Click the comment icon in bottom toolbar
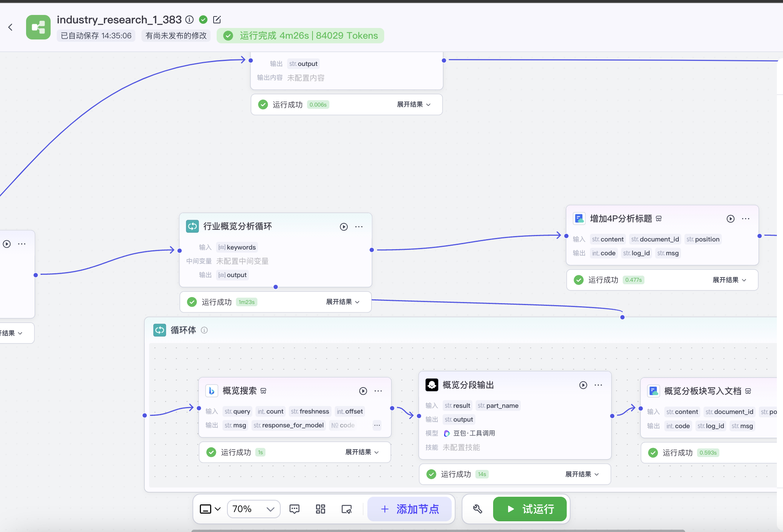 [x=294, y=509]
